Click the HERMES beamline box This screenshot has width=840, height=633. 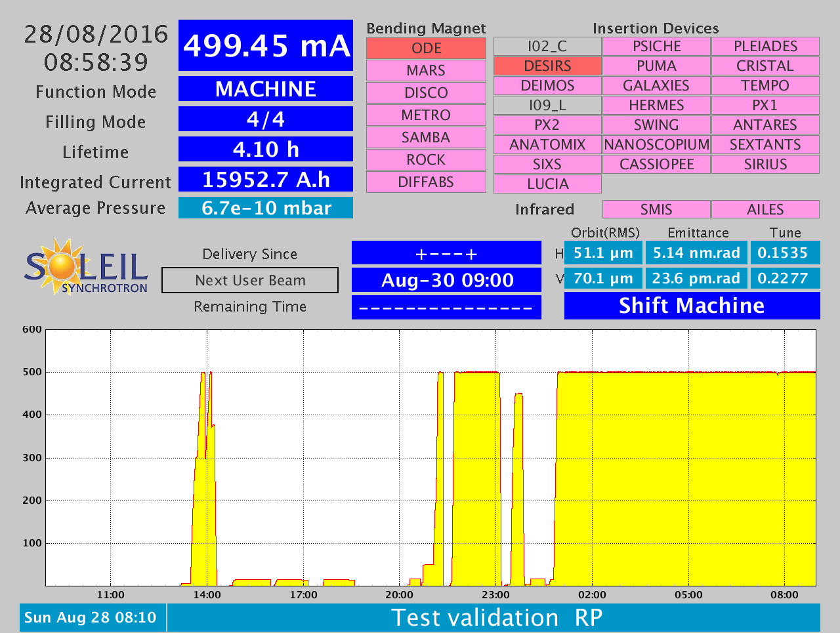click(656, 106)
